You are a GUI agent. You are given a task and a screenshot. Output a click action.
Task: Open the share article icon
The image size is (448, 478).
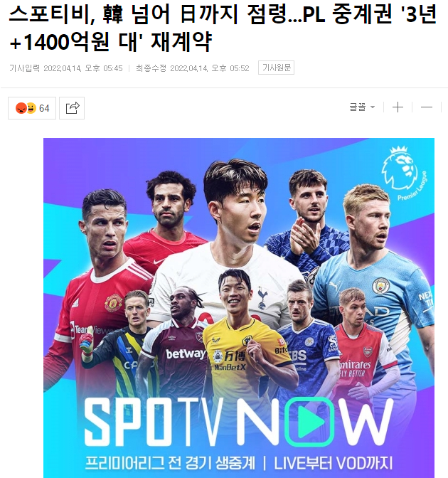72,108
